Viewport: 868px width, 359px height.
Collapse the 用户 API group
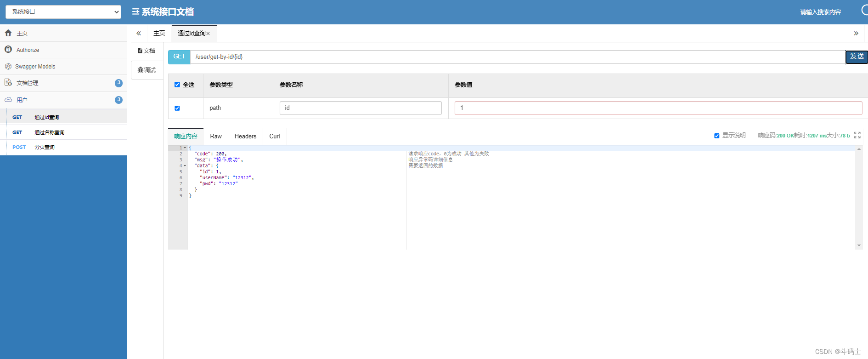(x=63, y=100)
